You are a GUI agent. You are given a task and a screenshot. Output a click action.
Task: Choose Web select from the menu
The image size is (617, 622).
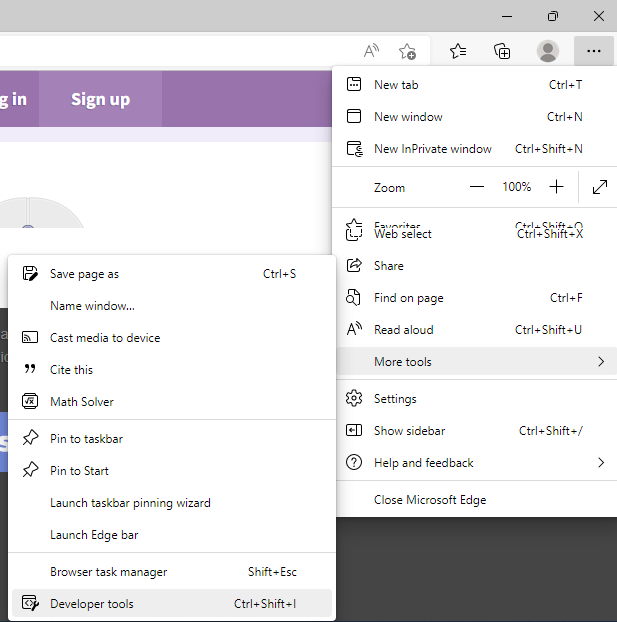pos(475,234)
